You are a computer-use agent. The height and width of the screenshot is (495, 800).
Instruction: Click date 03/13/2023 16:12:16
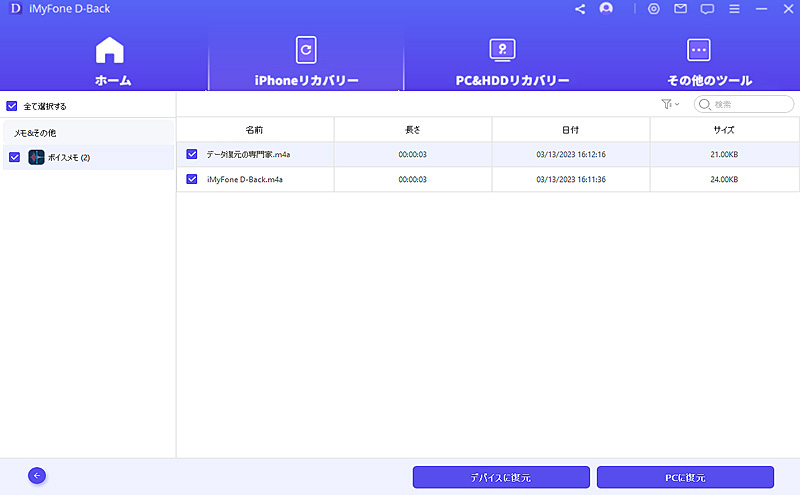point(571,154)
